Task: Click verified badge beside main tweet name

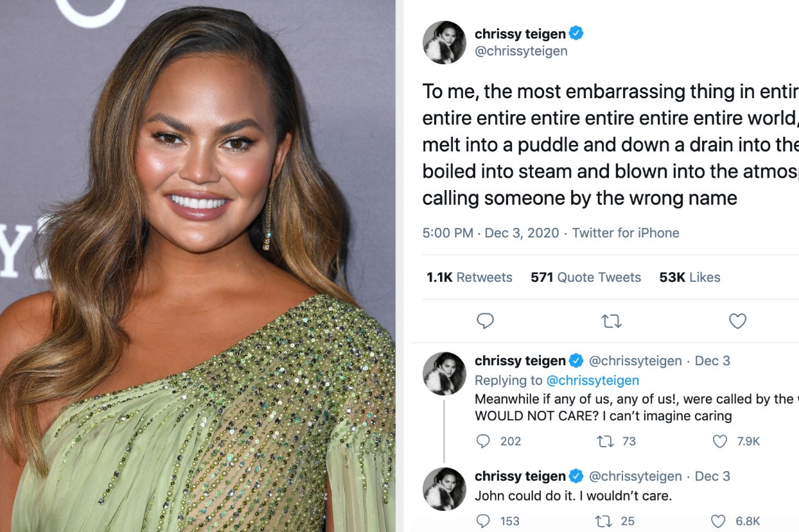Action: click(576, 33)
